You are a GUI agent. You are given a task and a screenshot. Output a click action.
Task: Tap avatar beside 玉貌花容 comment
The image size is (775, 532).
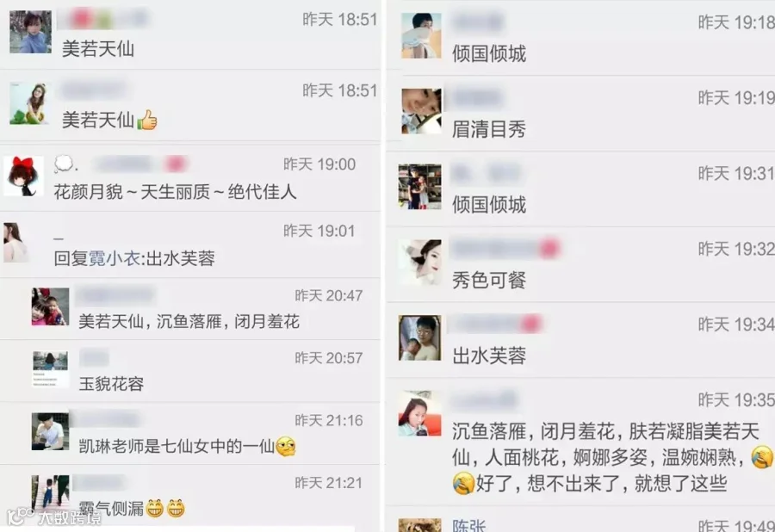[50, 369]
